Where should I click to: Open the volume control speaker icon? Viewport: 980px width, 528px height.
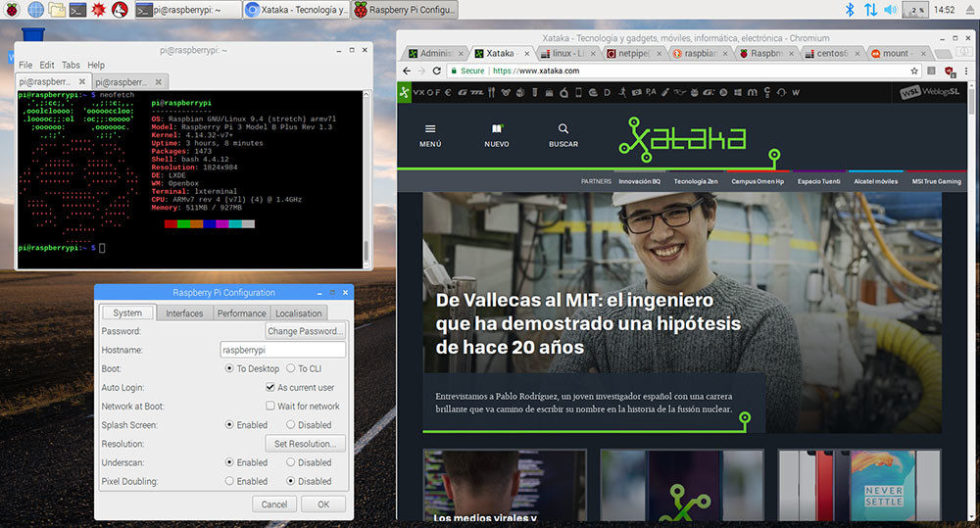click(890, 10)
